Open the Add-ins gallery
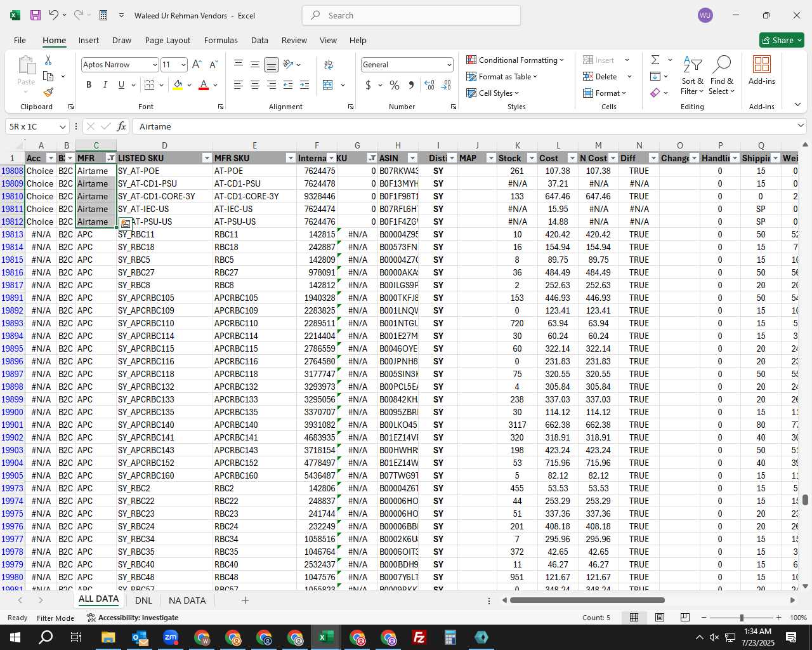 761,70
